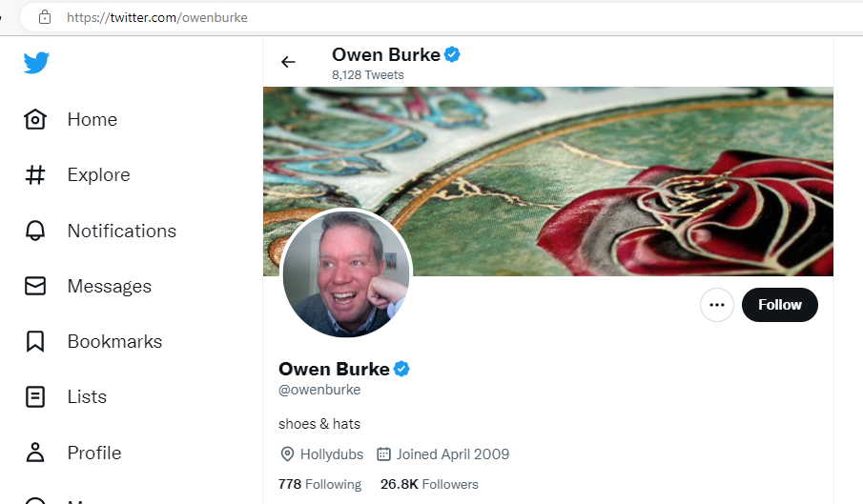Click the lock site info icon
Image resolution: width=863 pixels, height=504 pixels.
[45, 17]
